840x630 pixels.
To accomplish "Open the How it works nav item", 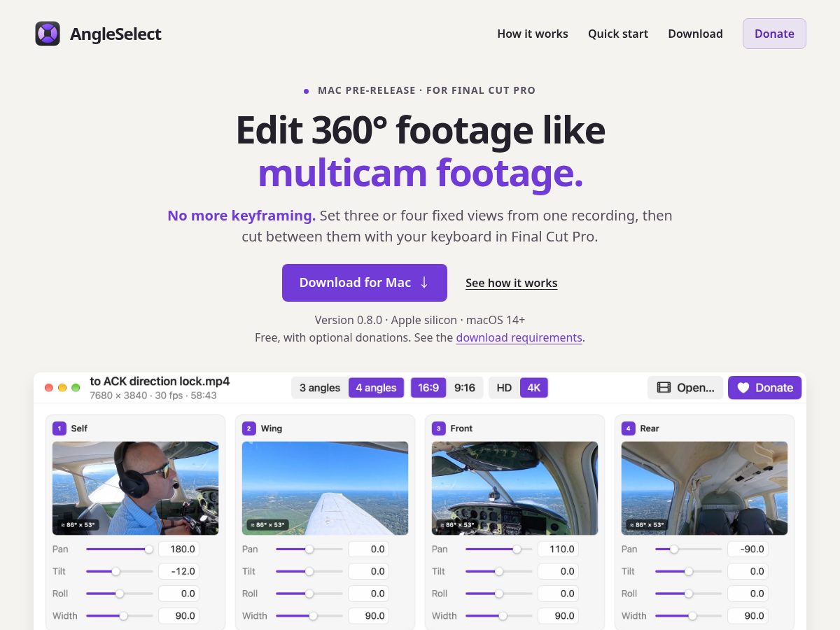I will (x=533, y=34).
